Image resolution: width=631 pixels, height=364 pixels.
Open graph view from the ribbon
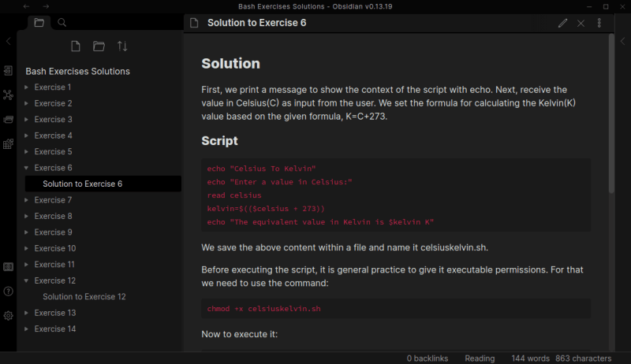pos(8,95)
